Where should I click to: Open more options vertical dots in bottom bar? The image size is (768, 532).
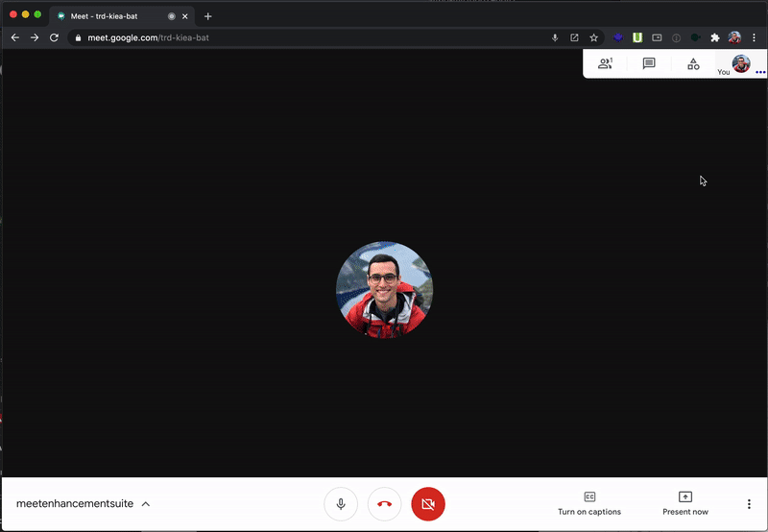(x=749, y=504)
